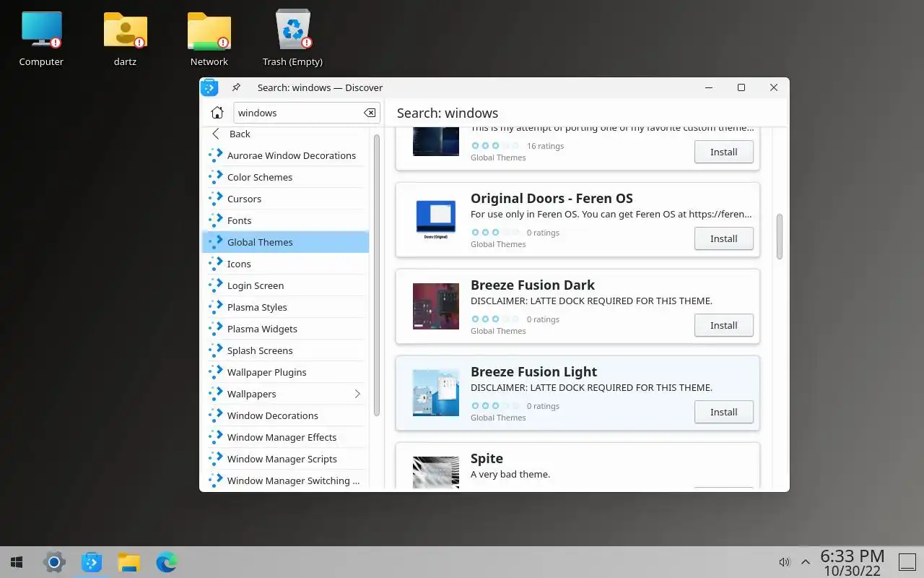Select the Cursors category

pos(286,199)
